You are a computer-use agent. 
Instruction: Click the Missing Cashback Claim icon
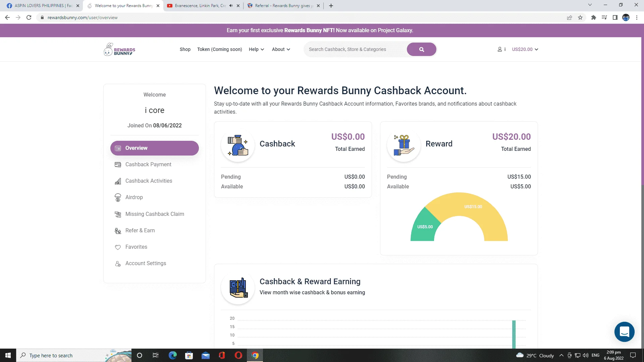118,214
